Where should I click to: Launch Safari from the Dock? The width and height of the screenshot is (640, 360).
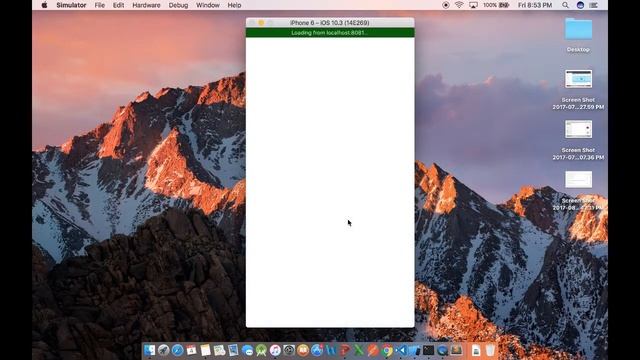[x=178, y=350]
